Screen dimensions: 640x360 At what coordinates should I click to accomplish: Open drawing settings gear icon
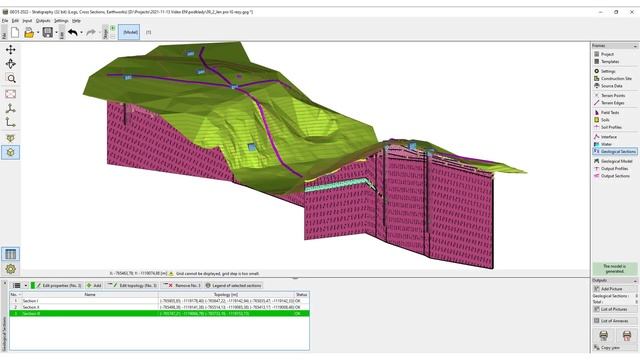pos(11,269)
